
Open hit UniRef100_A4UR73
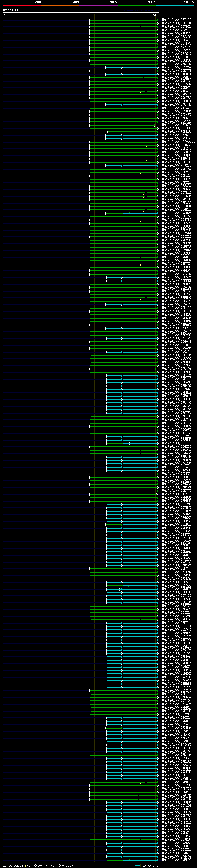click(177, 33)
